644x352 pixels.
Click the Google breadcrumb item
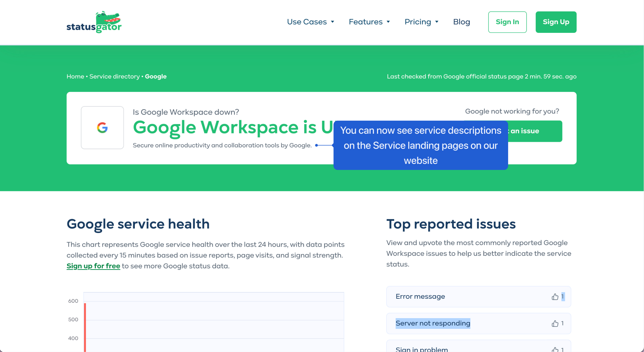point(156,76)
